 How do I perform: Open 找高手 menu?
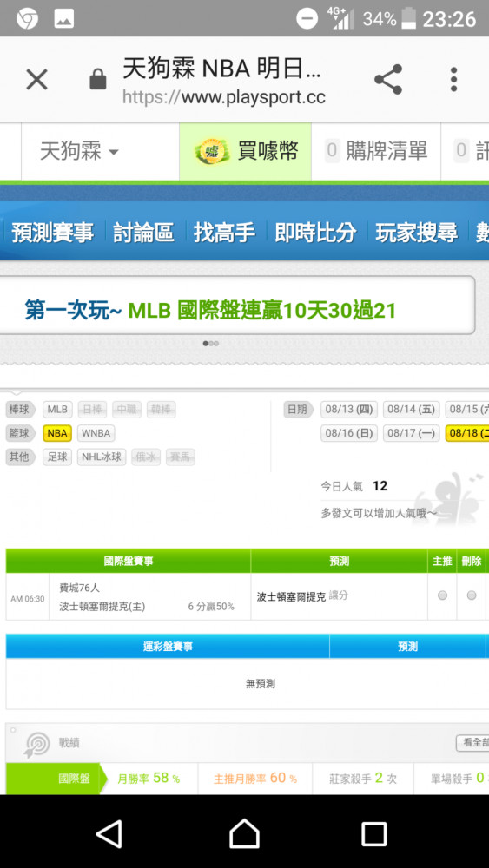[224, 233]
